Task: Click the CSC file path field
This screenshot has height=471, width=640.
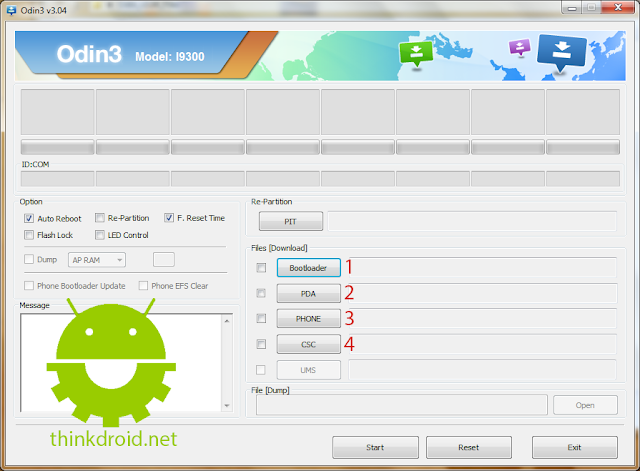Action: [482, 344]
